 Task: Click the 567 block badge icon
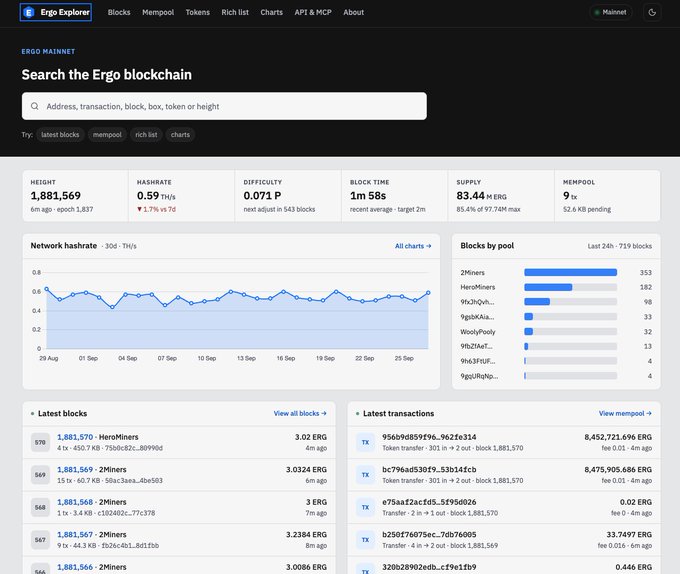pyautogui.click(x=40, y=540)
